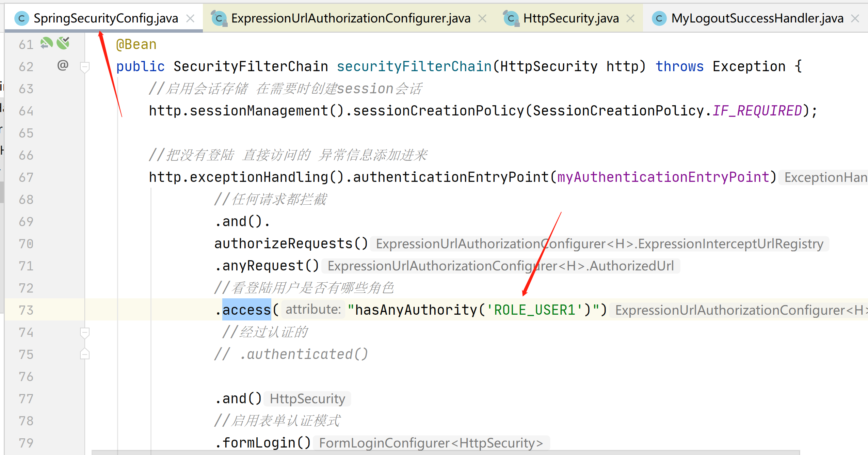Viewport: 868px width, 455px height.
Task: Click the 'attribute:' parameter hint on line 73
Action: [x=313, y=310]
